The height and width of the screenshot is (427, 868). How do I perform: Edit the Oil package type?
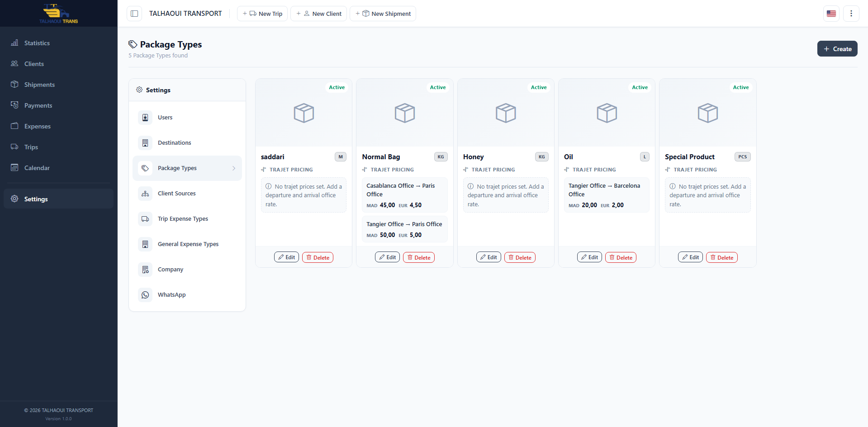[x=589, y=257]
